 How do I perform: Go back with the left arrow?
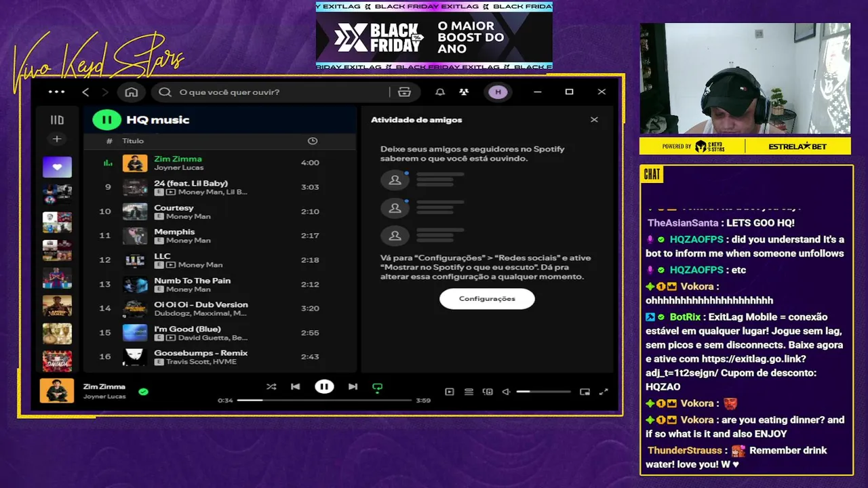(85, 92)
